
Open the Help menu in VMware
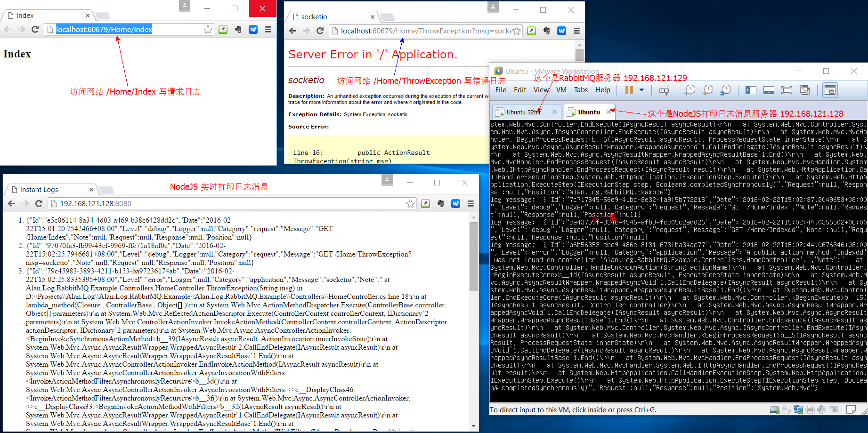[602, 90]
